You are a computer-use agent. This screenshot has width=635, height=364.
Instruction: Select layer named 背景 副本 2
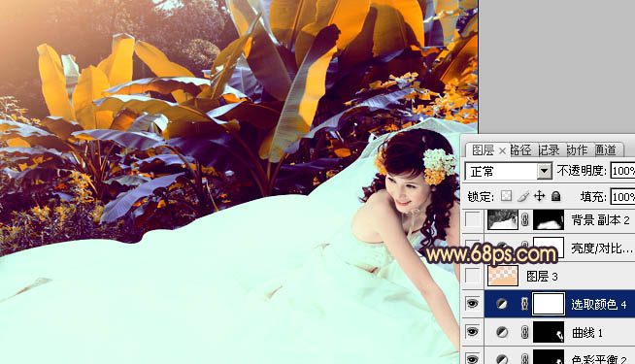600,220
